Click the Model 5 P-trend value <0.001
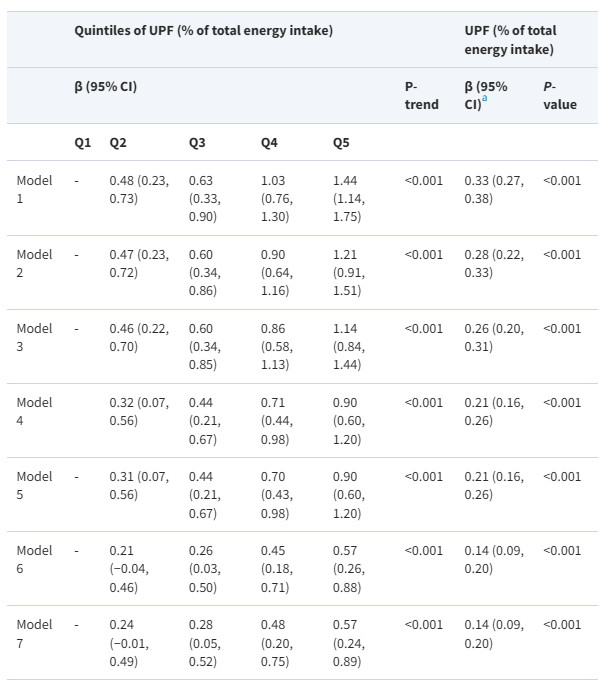 [x=423, y=477]
